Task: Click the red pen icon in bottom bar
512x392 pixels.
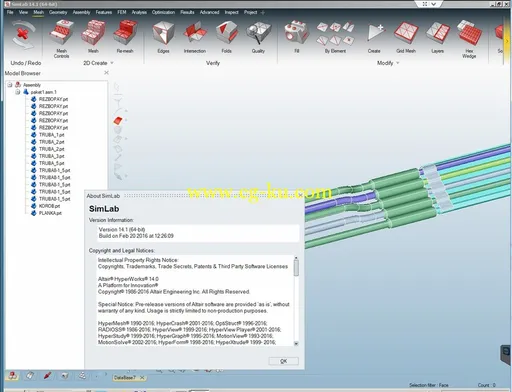Action: click(47, 376)
